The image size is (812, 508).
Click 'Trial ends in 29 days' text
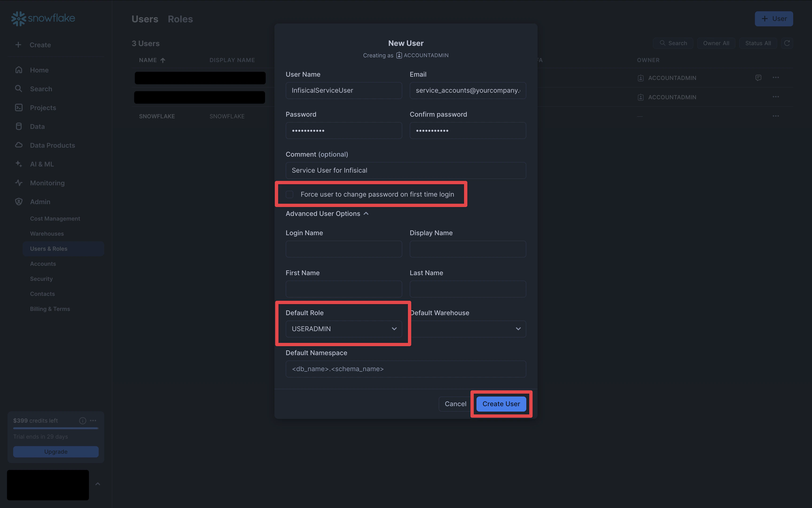pos(41,437)
